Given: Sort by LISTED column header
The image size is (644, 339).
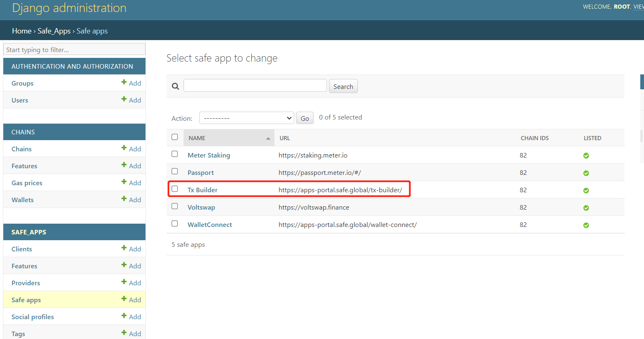Looking at the screenshot, I should 592,138.
